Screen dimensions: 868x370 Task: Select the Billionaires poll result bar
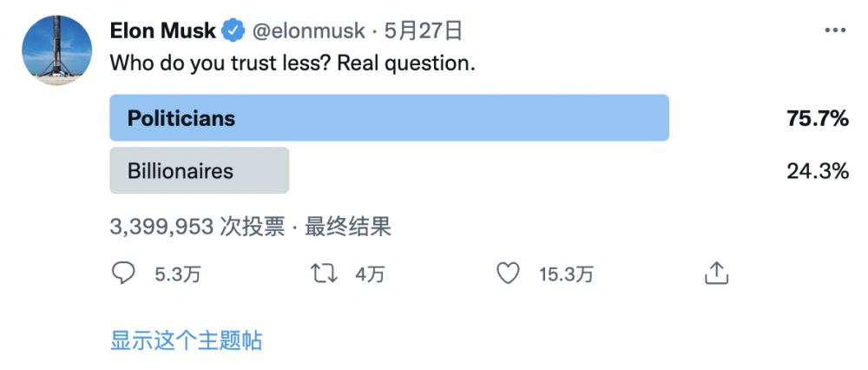[200, 170]
